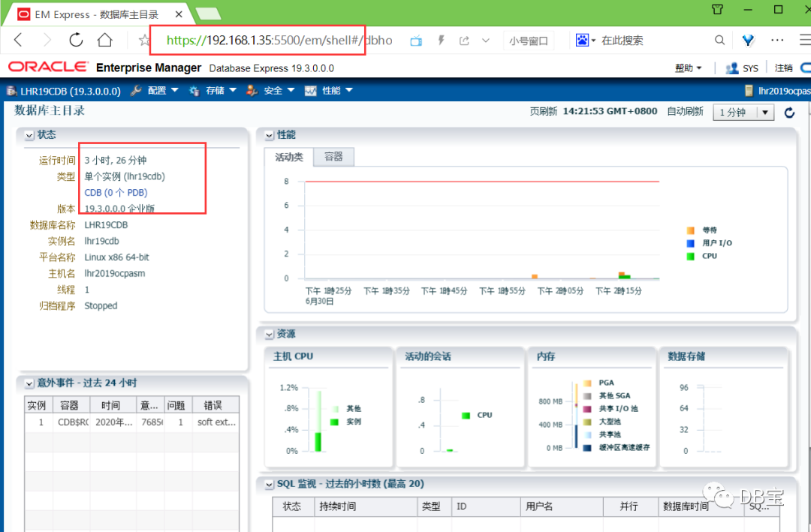
Task: Collapse the 意外事件 panel
Action: click(29, 383)
